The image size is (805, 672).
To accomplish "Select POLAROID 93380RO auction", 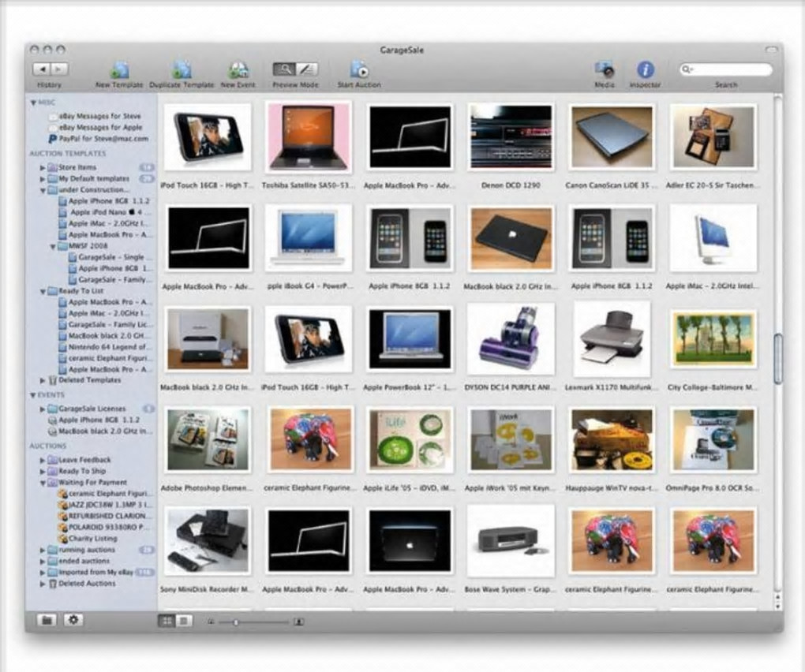I will coord(105,528).
